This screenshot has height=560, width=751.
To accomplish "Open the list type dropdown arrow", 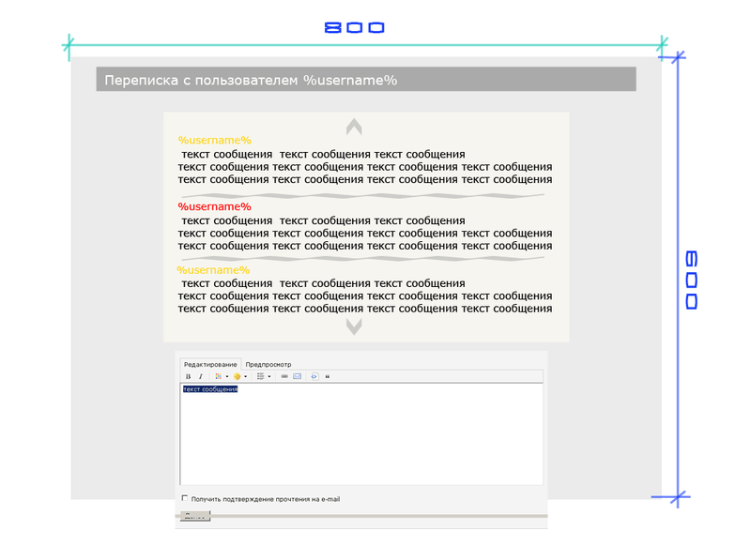I will [269, 376].
